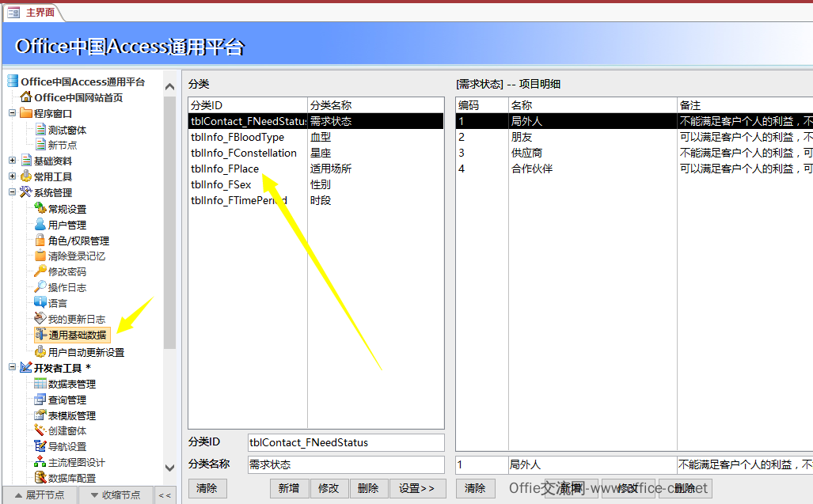Select row tblInfo_FTimePeriod
The width and height of the screenshot is (813, 504).
point(316,200)
